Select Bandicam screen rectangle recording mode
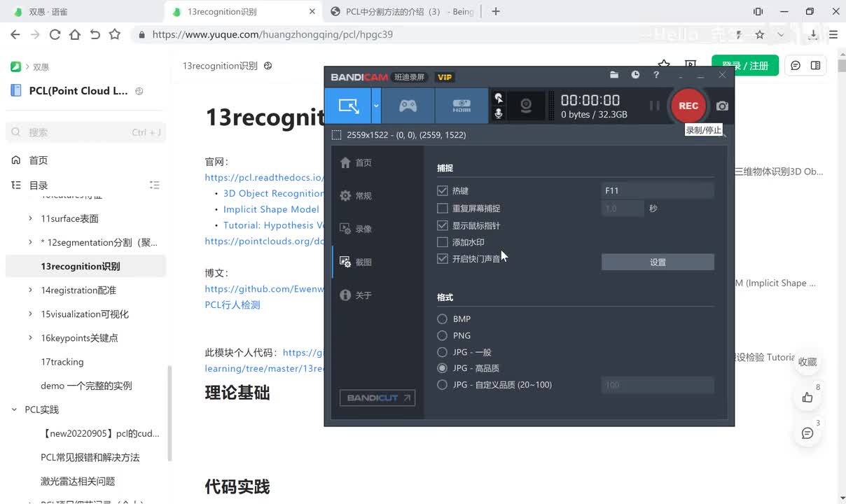This screenshot has height=504, width=846. coord(348,106)
